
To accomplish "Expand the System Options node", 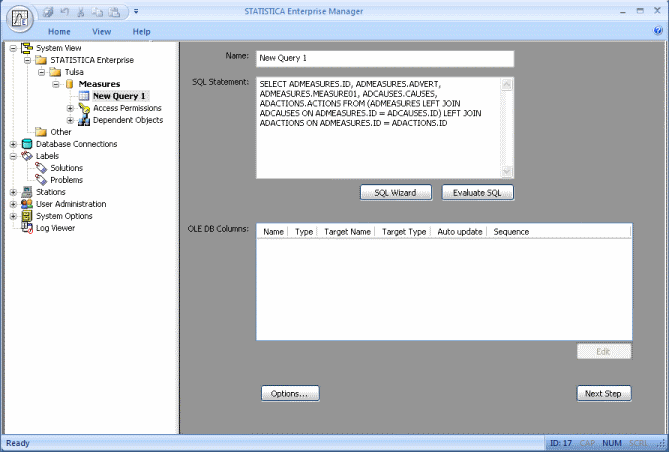I will (x=13, y=216).
